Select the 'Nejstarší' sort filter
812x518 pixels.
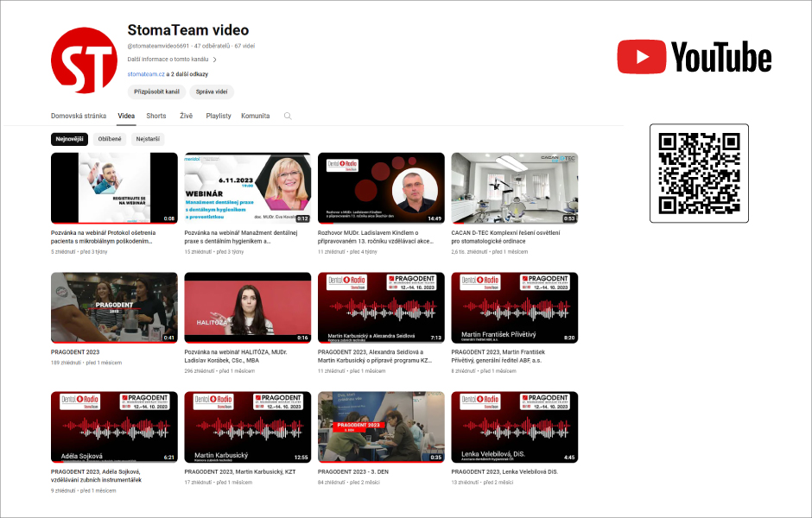tap(148, 139)
